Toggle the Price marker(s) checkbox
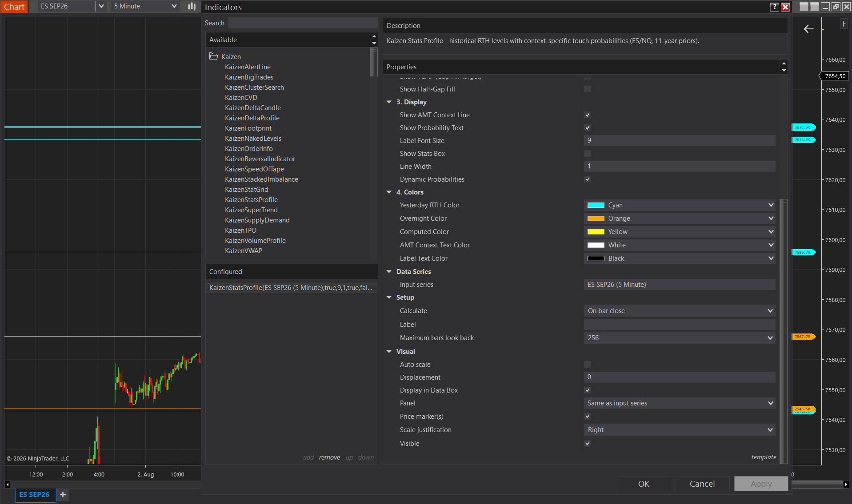 coord(588,417)
